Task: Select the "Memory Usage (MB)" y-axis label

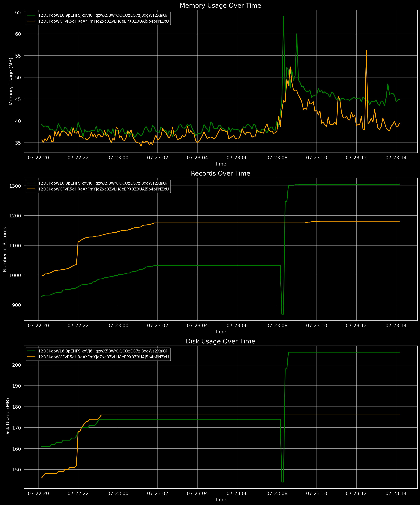Action: point(11,81)
